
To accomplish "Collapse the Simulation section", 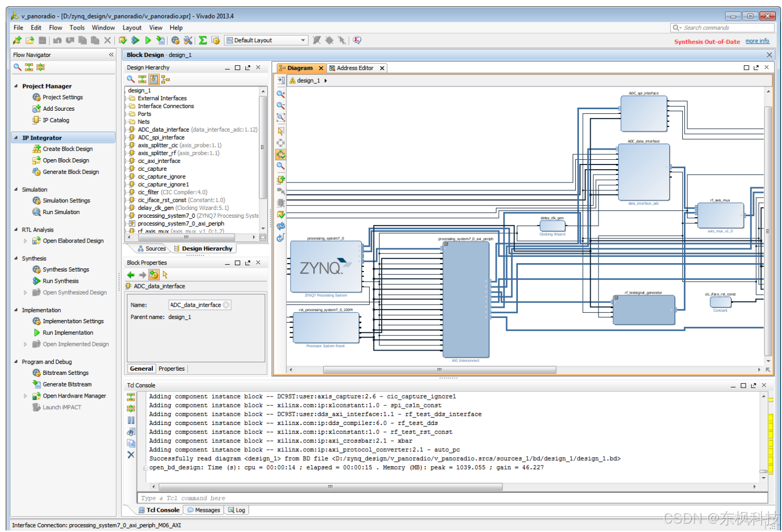I will point(16,189).
